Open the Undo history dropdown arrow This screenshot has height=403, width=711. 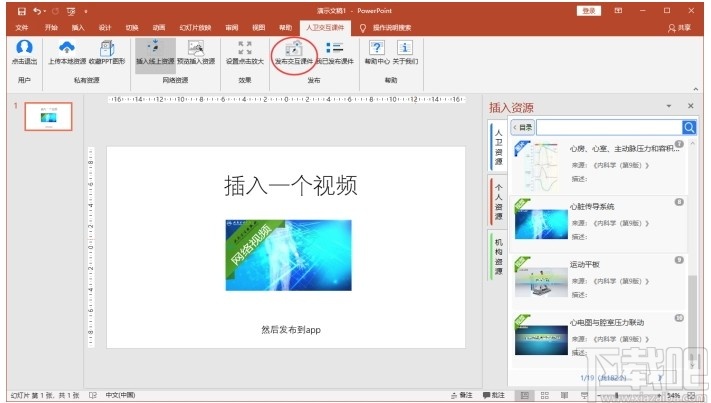click(44, 11)
